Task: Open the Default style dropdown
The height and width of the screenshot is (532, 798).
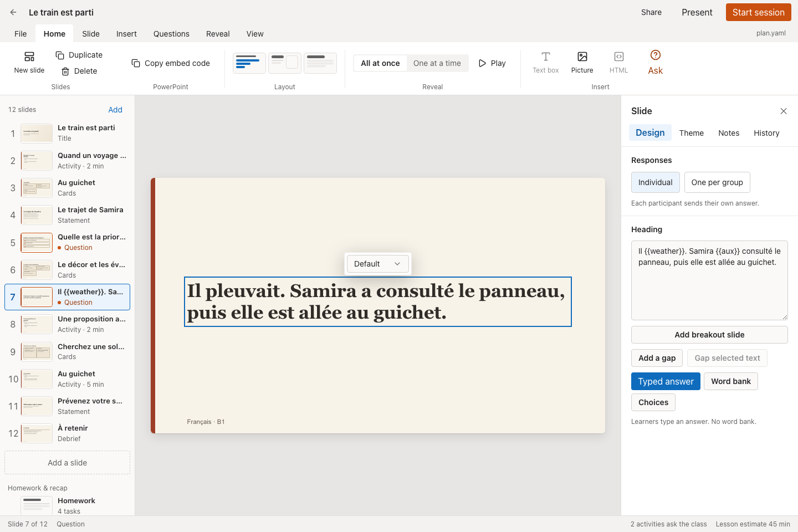Action: pyautogui.click(x=377, y=264)
